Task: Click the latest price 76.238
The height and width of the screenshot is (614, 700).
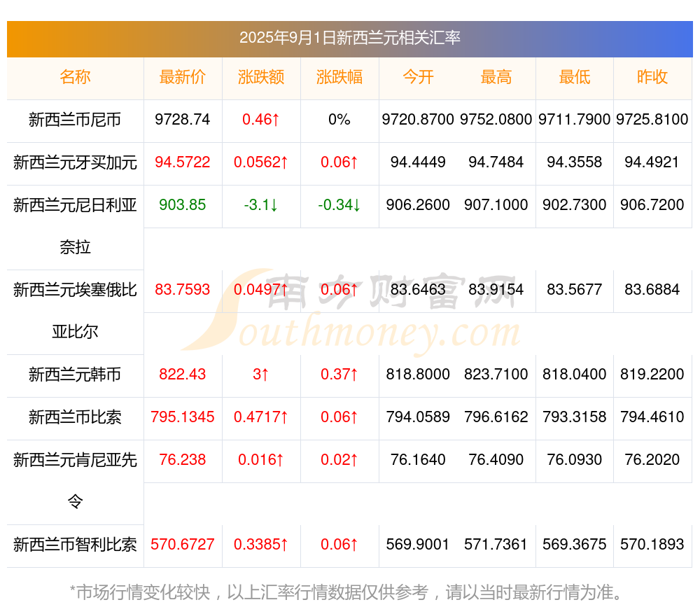Action: pos(183,459)
